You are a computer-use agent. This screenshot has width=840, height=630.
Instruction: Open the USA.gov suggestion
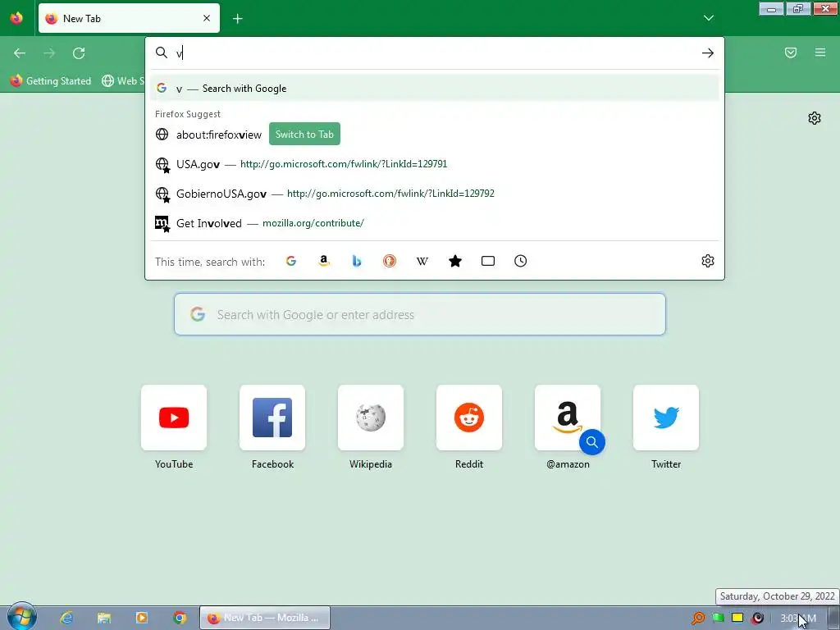point(435,164)
